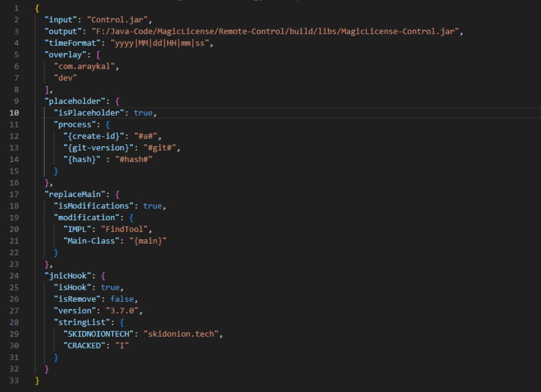Viewport: 541px width, 392px height.
Task: Click line number 24 in the gutter
Action: coord(14,275)
